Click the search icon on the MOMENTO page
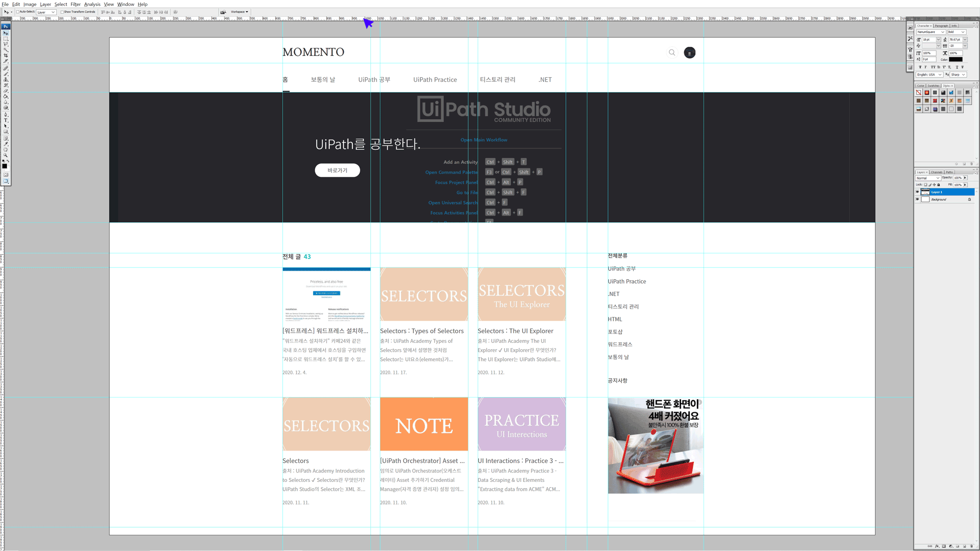Screen dimensions: 980x551 click(672, 52)
